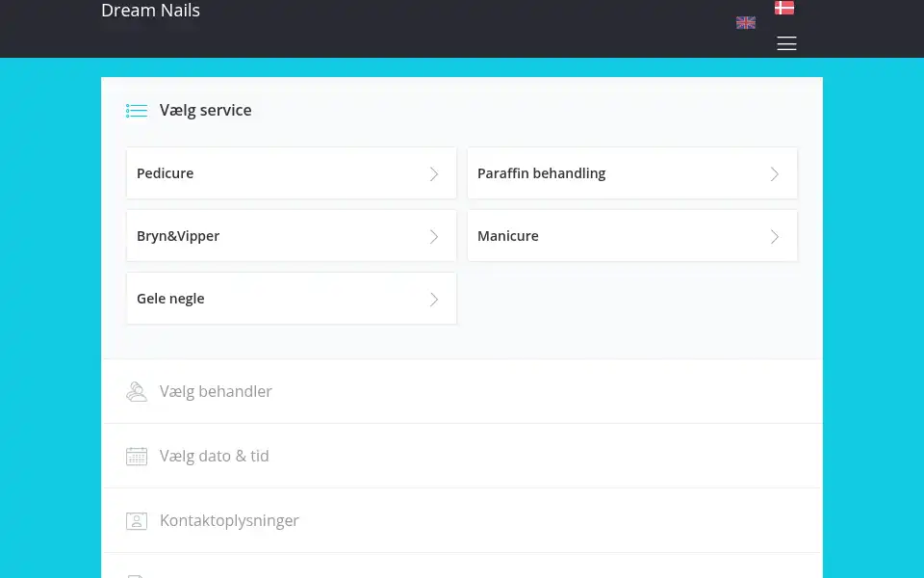Select the Manicure service
The width and height of the screenshot is (924, 578).
click(632, 236)
